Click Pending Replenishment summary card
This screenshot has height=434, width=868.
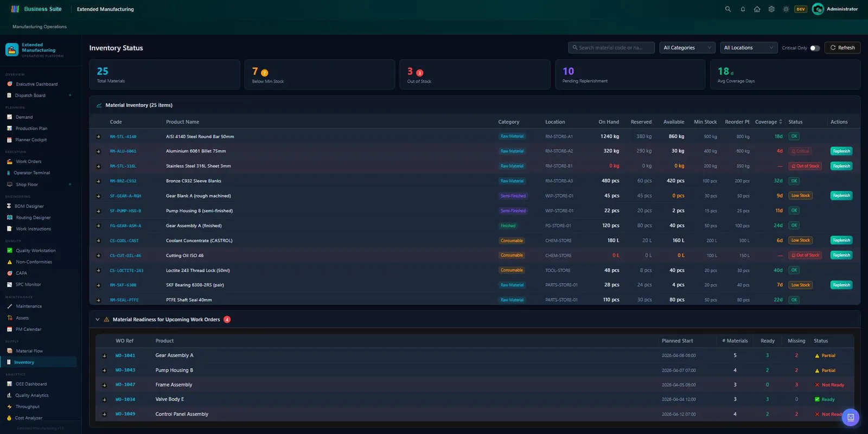coord(630,75)
